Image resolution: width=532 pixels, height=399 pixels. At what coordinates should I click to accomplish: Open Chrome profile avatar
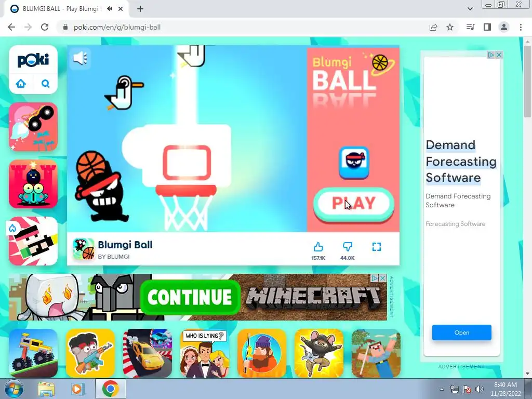pyautogui.click(x=504, y=27)
